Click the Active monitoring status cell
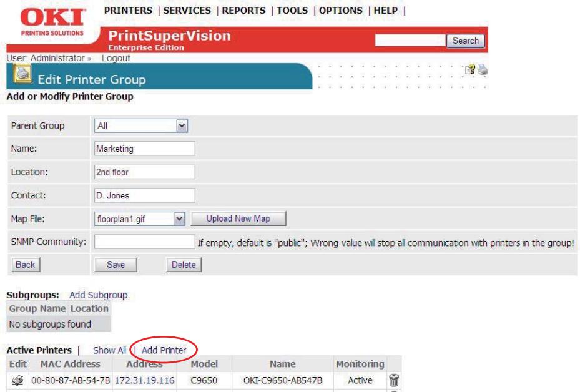 [360, 380]
